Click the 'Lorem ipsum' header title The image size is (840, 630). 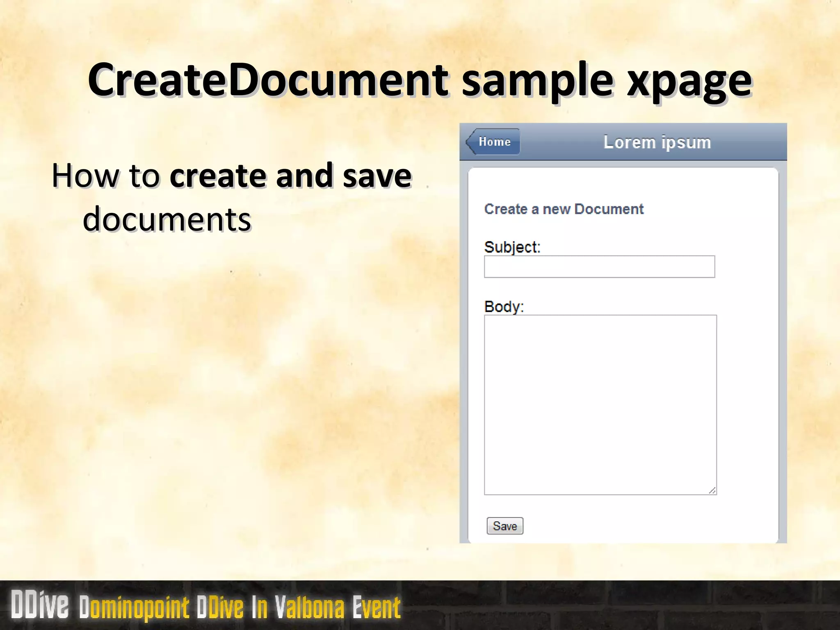[657, 142]
